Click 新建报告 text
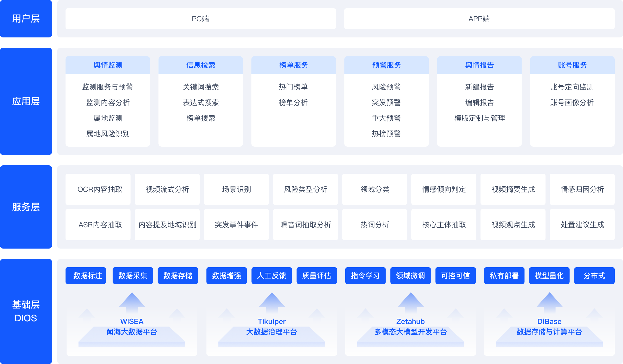Image resolution: width=623 pixels, height=364 pixels. 479,87
